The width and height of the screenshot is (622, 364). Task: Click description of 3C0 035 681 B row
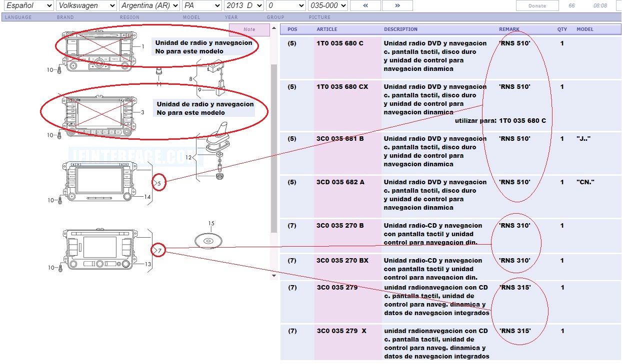click(x=435, y=151)
